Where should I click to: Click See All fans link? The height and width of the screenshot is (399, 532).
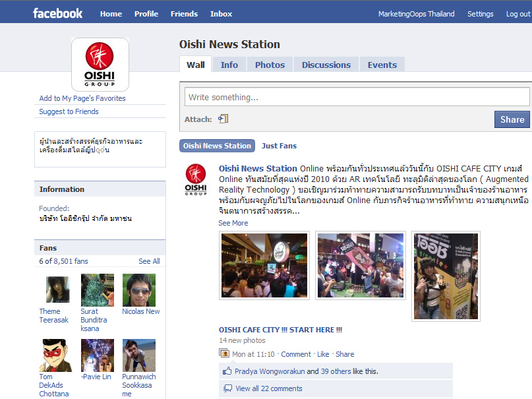[x=149, y=261]
